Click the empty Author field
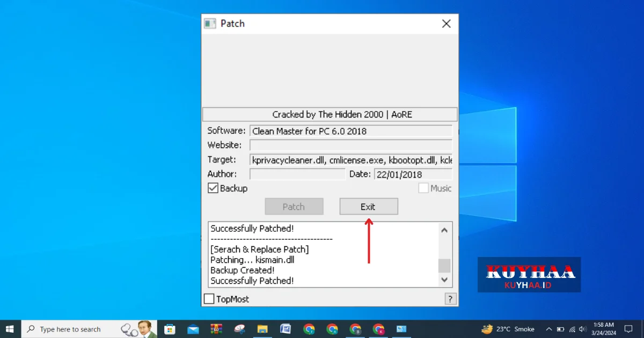644x338 pixels. coord(298,174)
